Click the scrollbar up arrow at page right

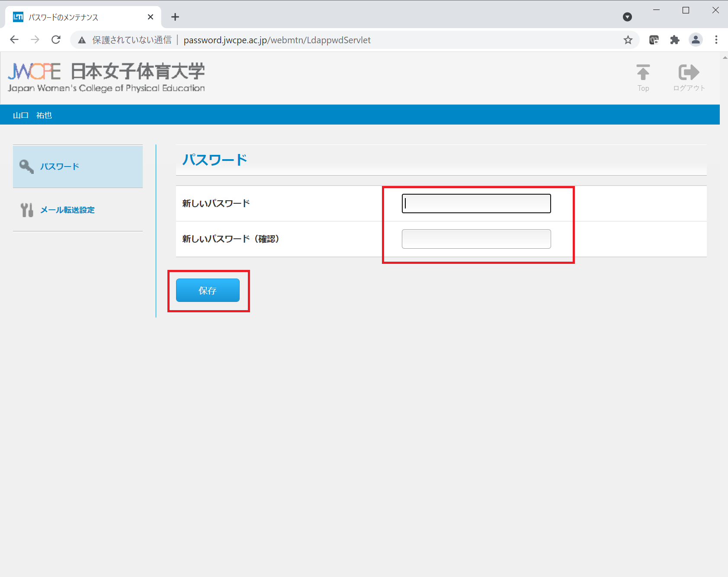(x=725, y=57)
